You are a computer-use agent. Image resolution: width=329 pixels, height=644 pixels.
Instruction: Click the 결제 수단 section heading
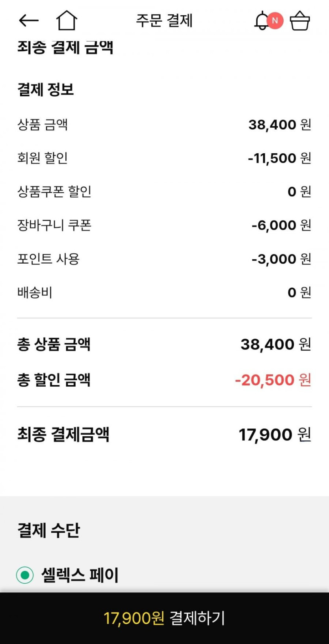pos(48,530)
